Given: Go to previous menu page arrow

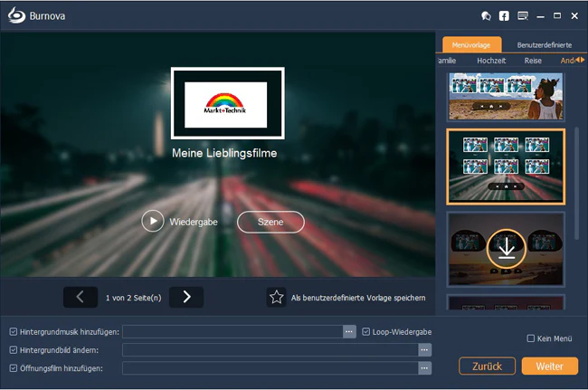Looking at the screenshot, I should pyautogui.click(x=81, y=298).
